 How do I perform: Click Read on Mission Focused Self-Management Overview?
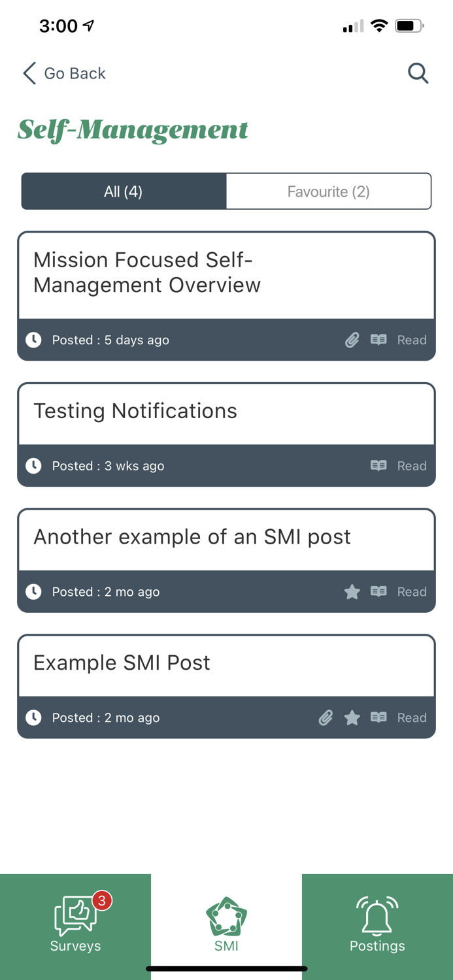[412, 340]
